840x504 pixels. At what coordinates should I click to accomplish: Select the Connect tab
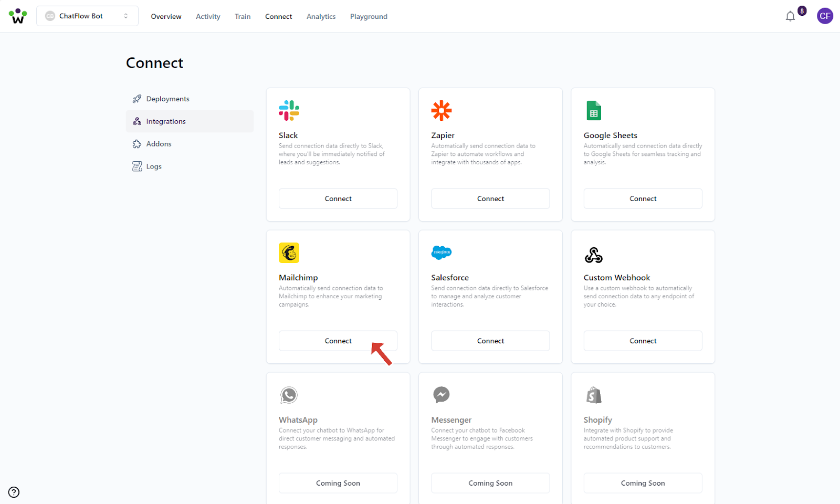(x=278, y=16)
